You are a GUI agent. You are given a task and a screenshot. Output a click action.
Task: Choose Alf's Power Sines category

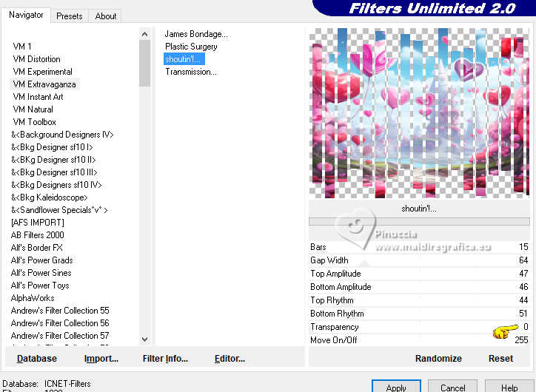point(41,273)
